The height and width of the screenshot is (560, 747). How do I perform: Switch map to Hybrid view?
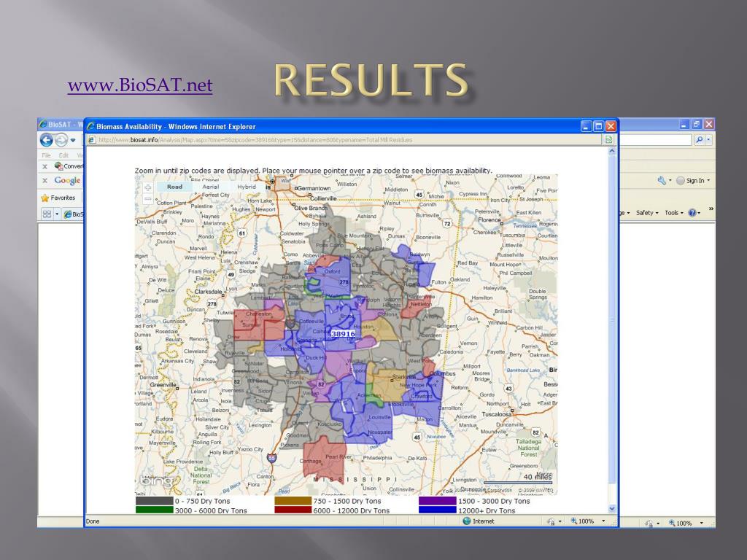[247, 187]
